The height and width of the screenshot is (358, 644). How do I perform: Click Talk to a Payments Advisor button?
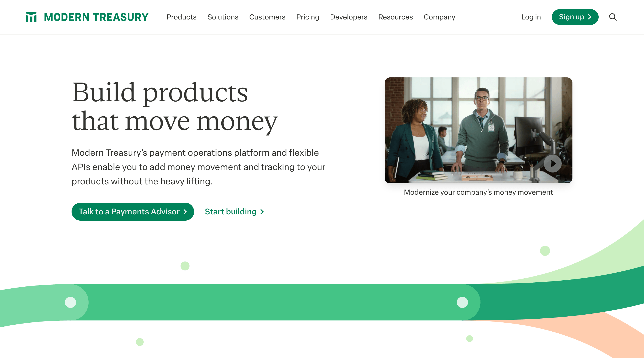132,212
